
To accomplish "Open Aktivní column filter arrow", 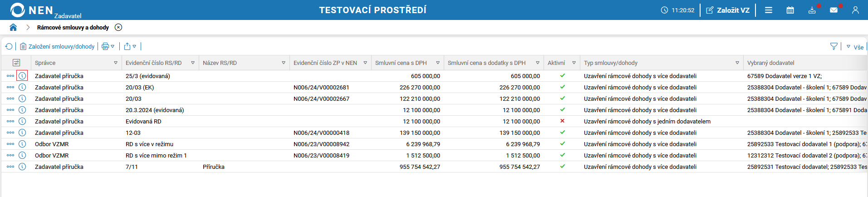I will (x=574, y=63).
